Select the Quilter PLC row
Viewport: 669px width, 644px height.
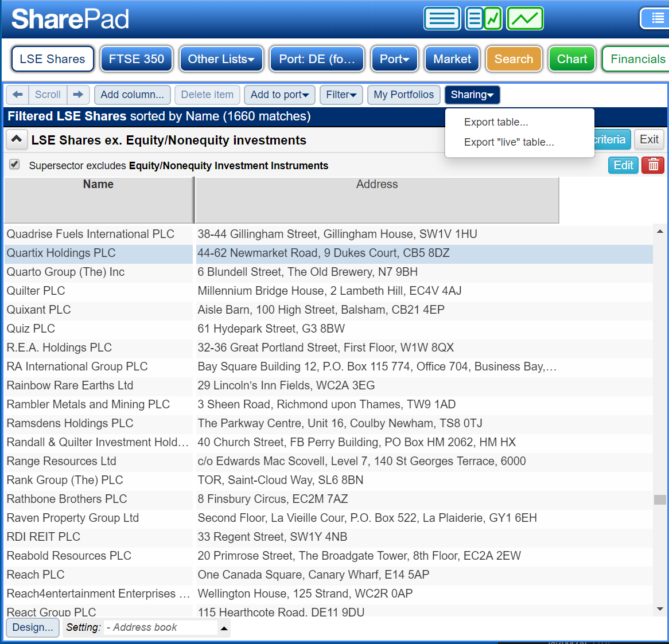(329, 291)
